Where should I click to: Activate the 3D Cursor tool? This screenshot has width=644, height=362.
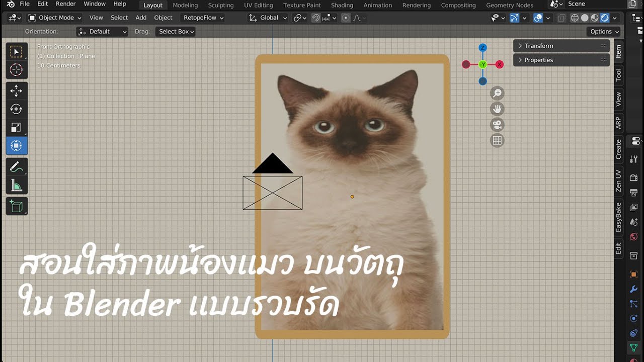tap(17, 70)
